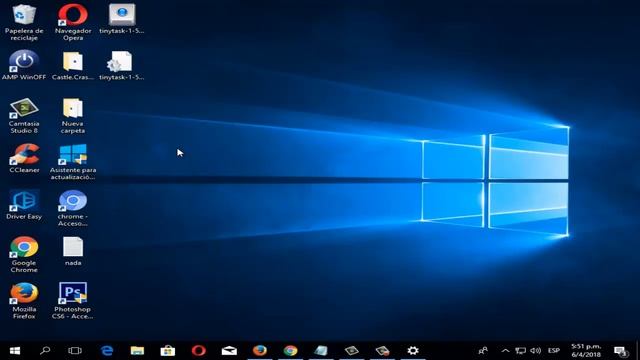Viewport: 640px width, 360px height.
Task: Select the CCleaner desktop shortcut
Action: coord(24,158)
